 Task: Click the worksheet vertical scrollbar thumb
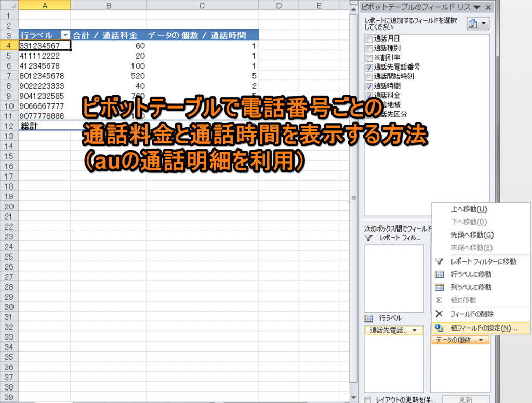pos(353,198)
